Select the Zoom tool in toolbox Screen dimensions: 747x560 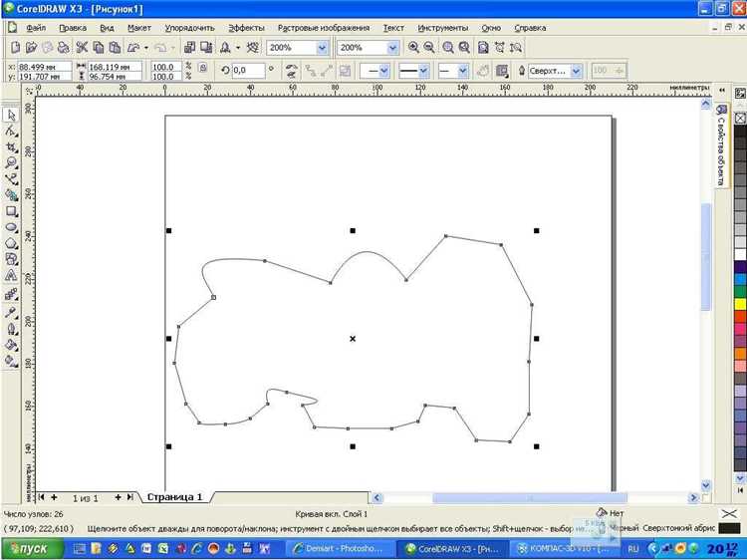click(x=11, y=163)
